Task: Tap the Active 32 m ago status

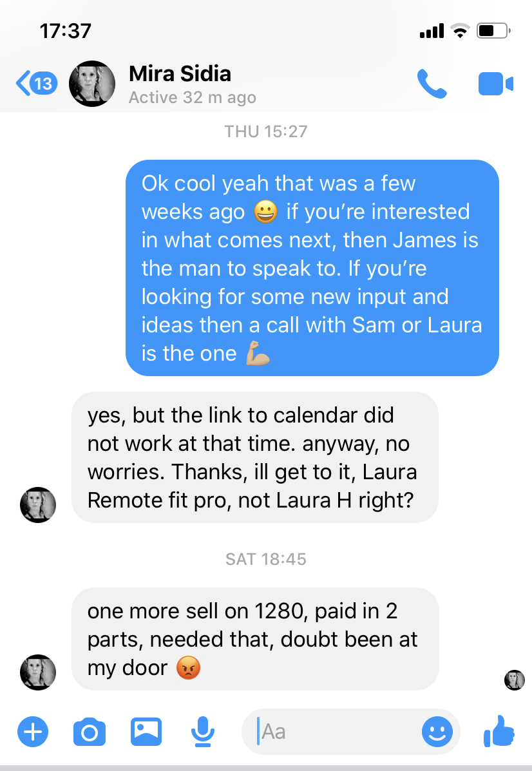Action: click(x=192, y=98)
